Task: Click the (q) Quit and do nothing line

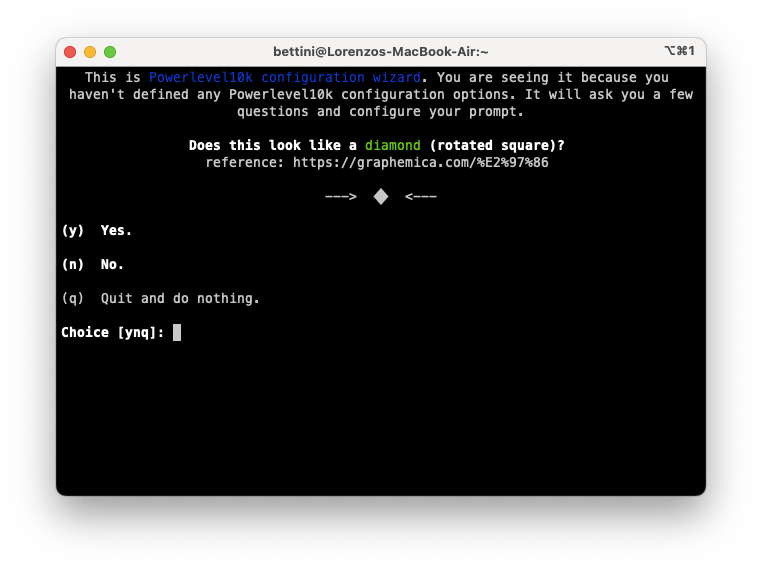Action: point(161,298)
